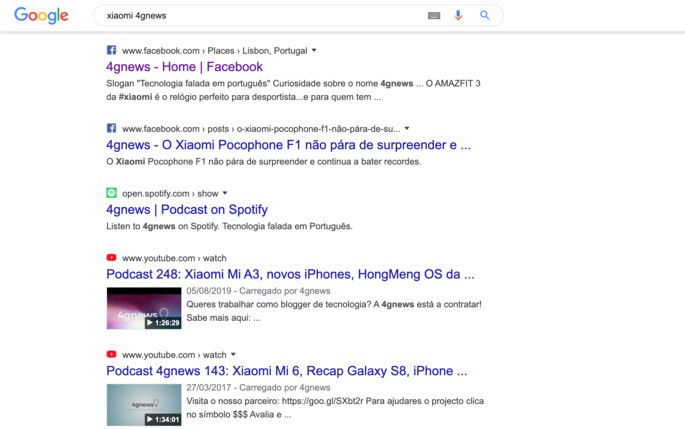685x429 pixels.
Task: Click snippet 'Listen to 4gnews on Spotify'
Action: pyautogui.click(x=229, y=226)
